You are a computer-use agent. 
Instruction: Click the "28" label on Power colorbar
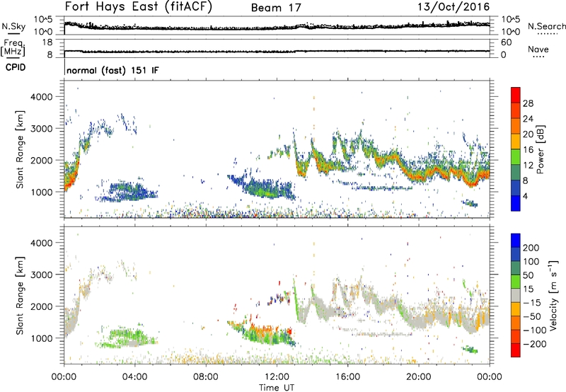tap(528, 103)
